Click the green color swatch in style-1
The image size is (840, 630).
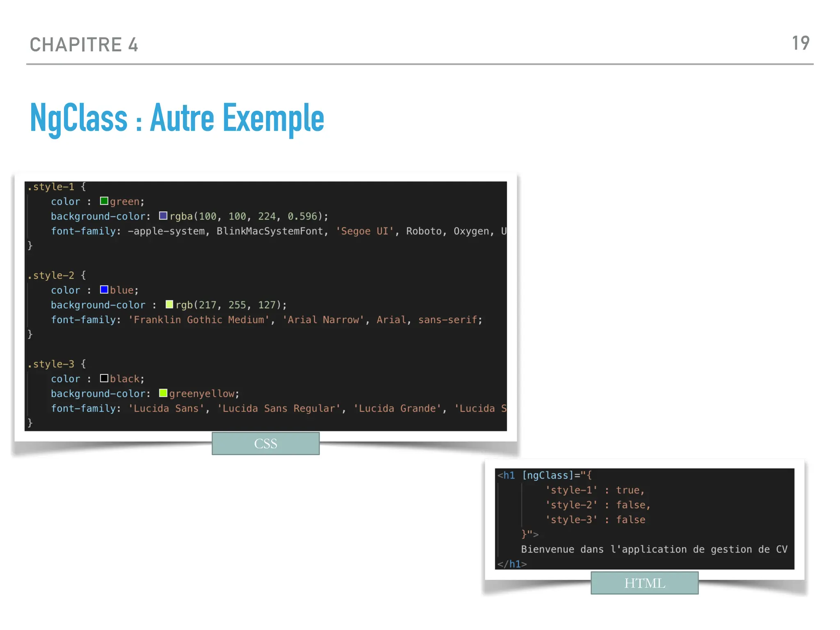[104, 201]
